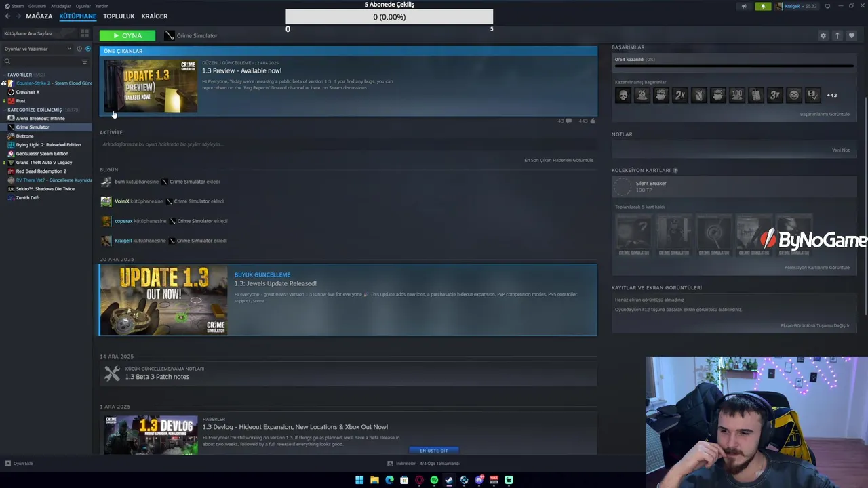Open the downloads icon in the status bar
This screenshot has width=868, height=488.
pos(390,464)
